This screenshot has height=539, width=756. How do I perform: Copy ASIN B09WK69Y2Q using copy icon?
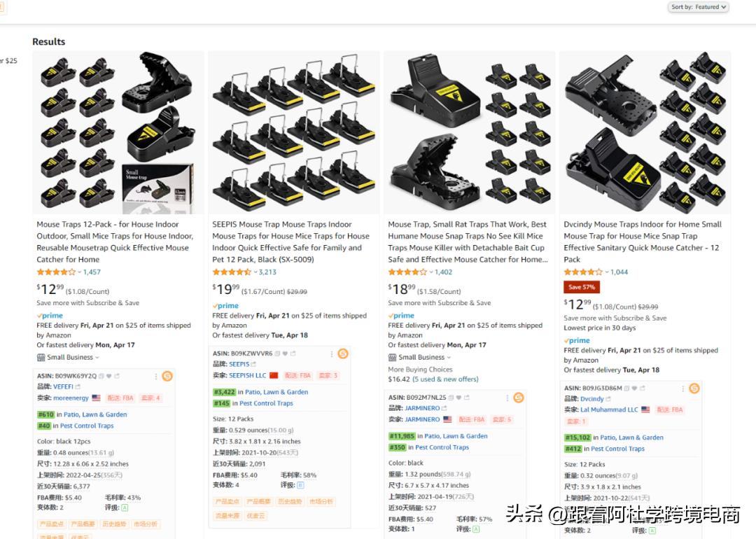(101, 376)
